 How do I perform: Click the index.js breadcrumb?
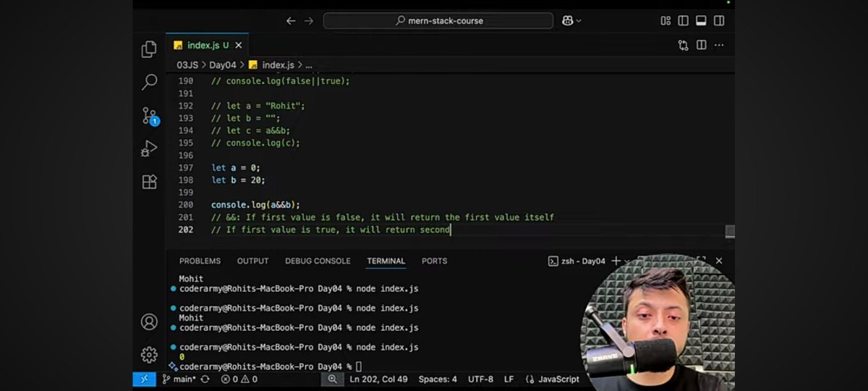tap(271, 64)
